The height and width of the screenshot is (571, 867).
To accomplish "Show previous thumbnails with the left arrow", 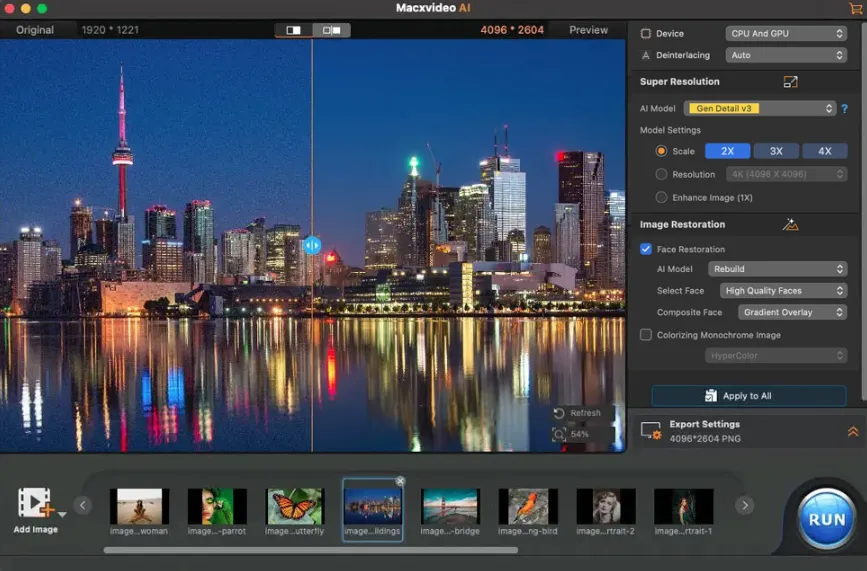I will point(83,505).
